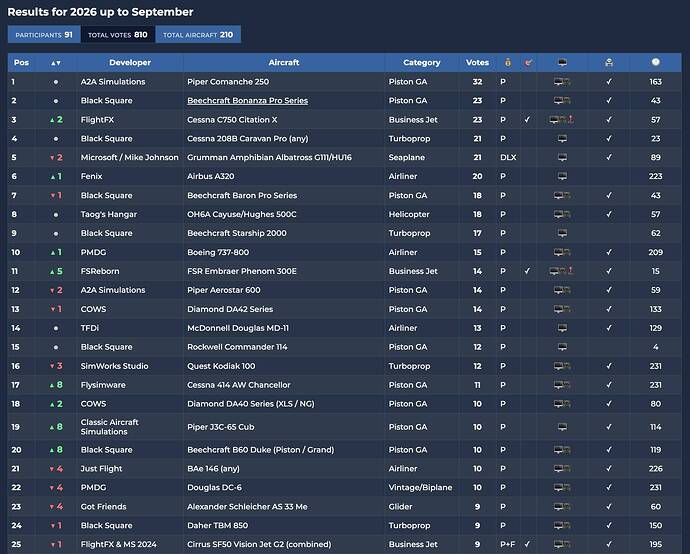Sort table by Category column header

[x=422, y=62]
